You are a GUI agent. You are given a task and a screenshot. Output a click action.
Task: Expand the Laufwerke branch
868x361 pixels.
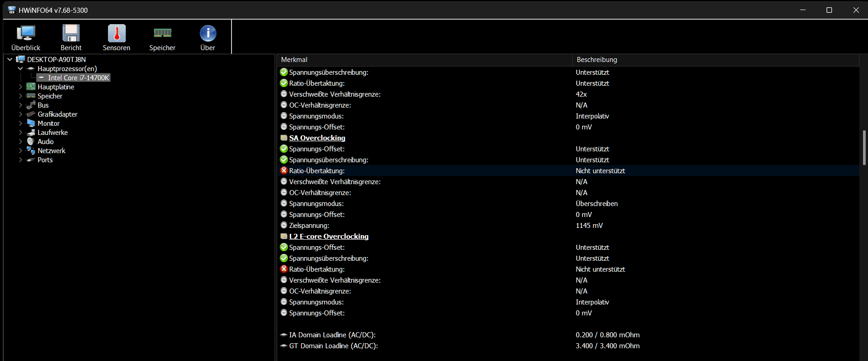pyautogui.click(x=20, y=132)
